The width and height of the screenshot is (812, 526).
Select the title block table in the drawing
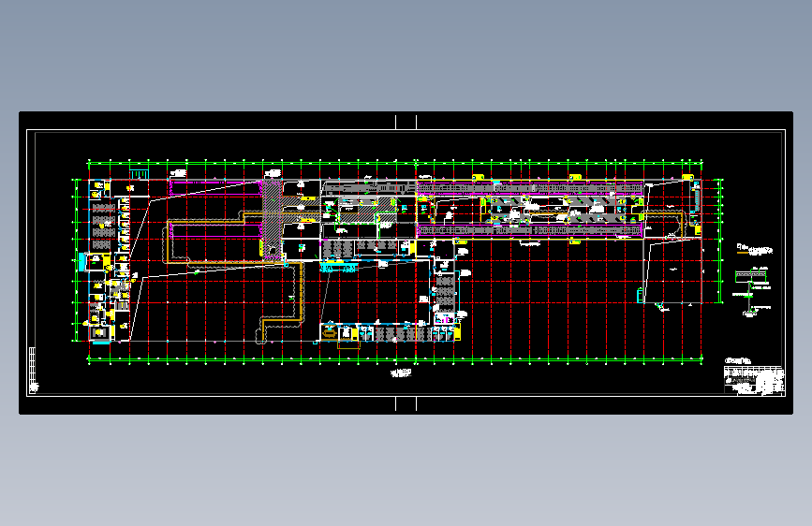[x=754, y=380]
